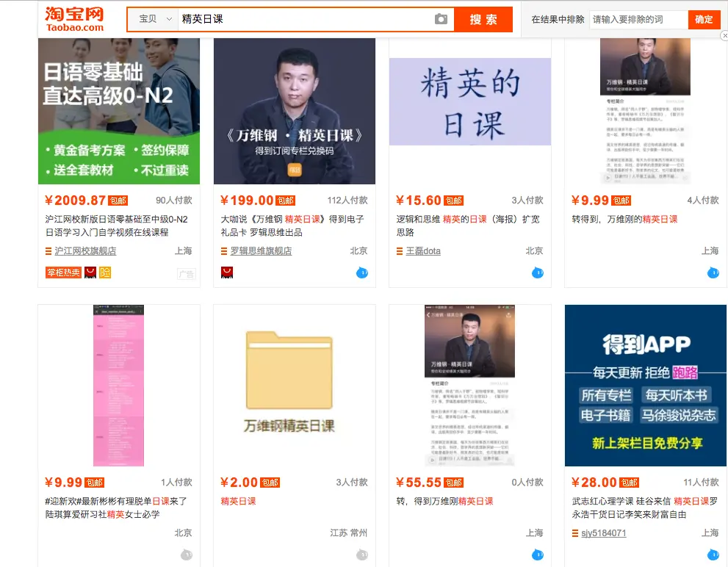The height and width of the screenshot is (567, 728).
Task: Click the 险 insurance badge icon
Action: pyautogui.click(x=105, y=272)
